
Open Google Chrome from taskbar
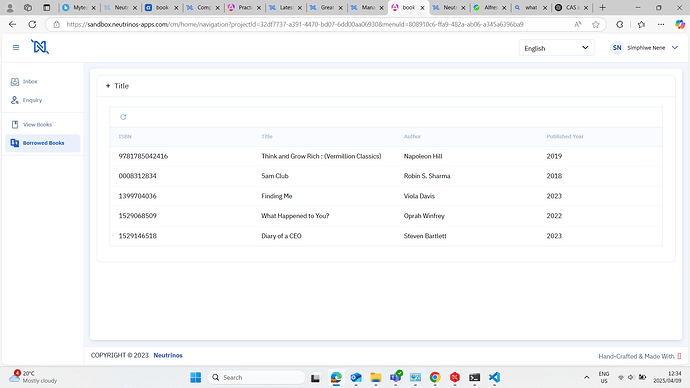435,377
